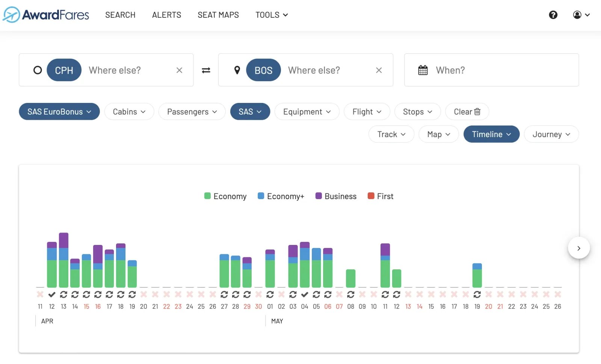Image resolution: width=601 pixels, height=364 pixels.
Task: Click the refresh icon under May 08
Action: coord(350,294)
